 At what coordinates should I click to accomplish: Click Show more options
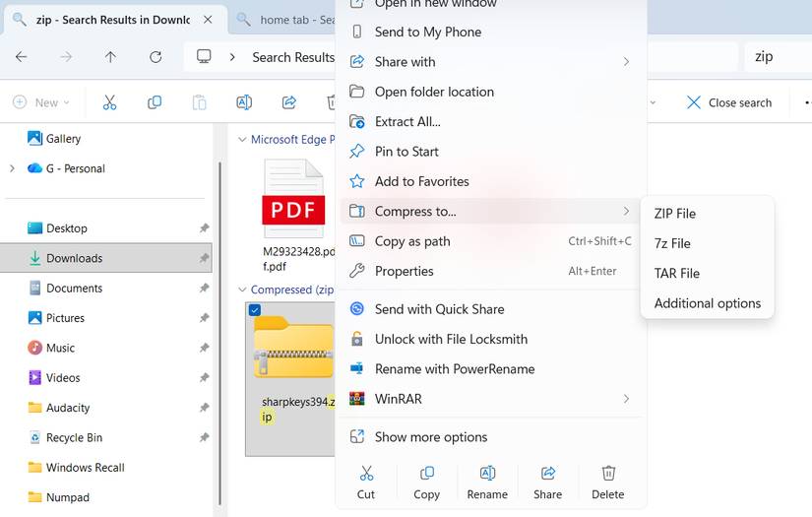click(x=491, y=437)
